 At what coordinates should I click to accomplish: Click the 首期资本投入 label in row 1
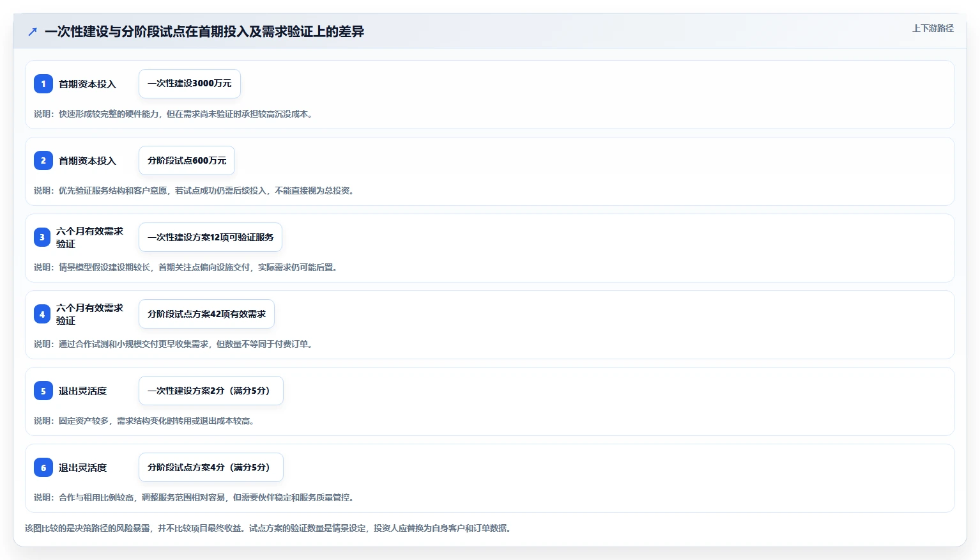[x=88, y=84]
